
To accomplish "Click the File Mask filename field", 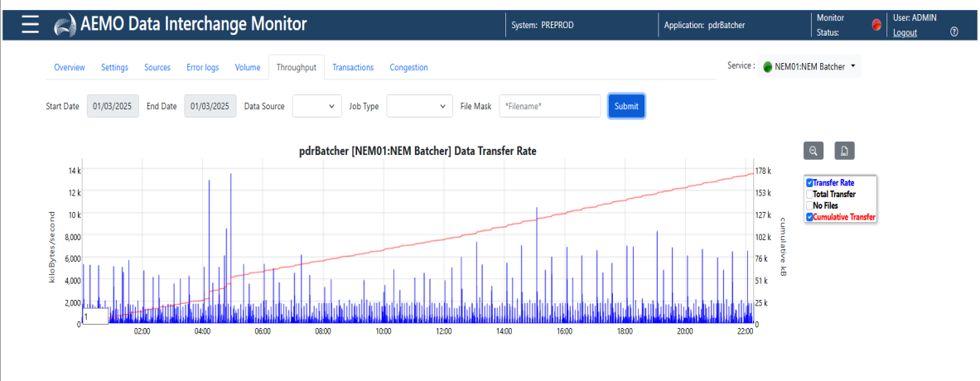I will (x=550, y=106).
